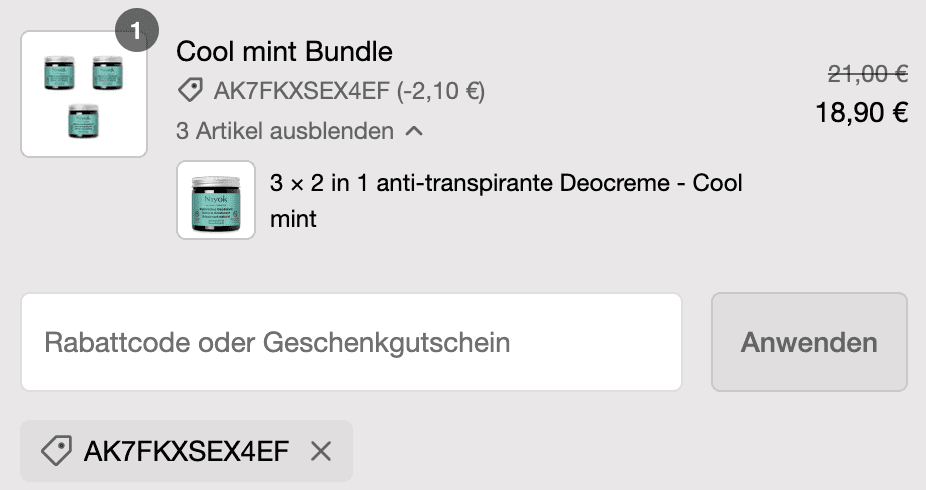
Task: Click the crossed-out 21,00 € price
Action: 867,73
